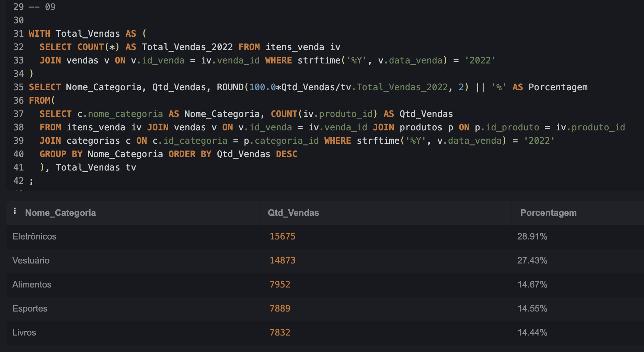The image size is (644, 352).
Task: Click the 27.43% percentage cell
Action: pos(532,260)
